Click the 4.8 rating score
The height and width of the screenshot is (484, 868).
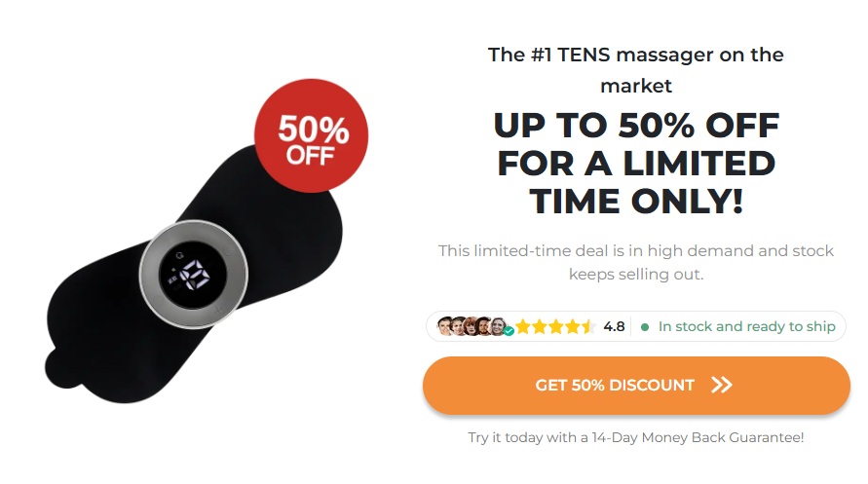614,326
